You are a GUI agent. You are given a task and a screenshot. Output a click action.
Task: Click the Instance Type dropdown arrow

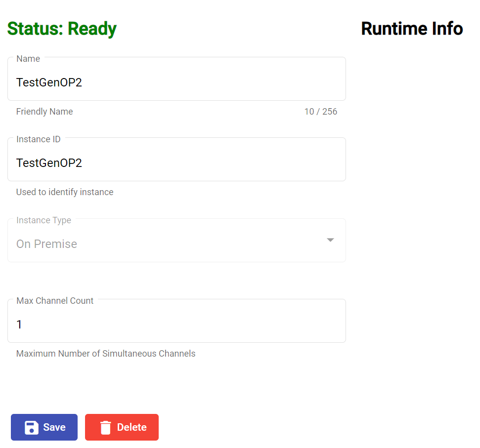[330, 240]
